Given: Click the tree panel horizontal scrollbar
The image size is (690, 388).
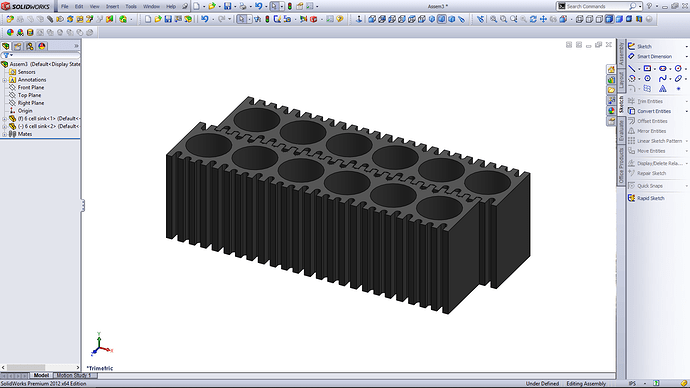Looking at the screenshot, I should 40,367.
